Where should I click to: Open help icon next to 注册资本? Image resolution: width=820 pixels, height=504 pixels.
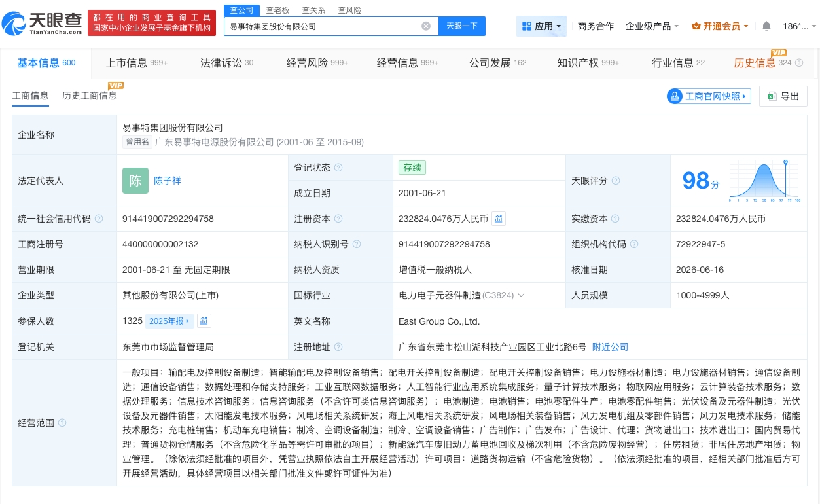[x=338, y=219]
